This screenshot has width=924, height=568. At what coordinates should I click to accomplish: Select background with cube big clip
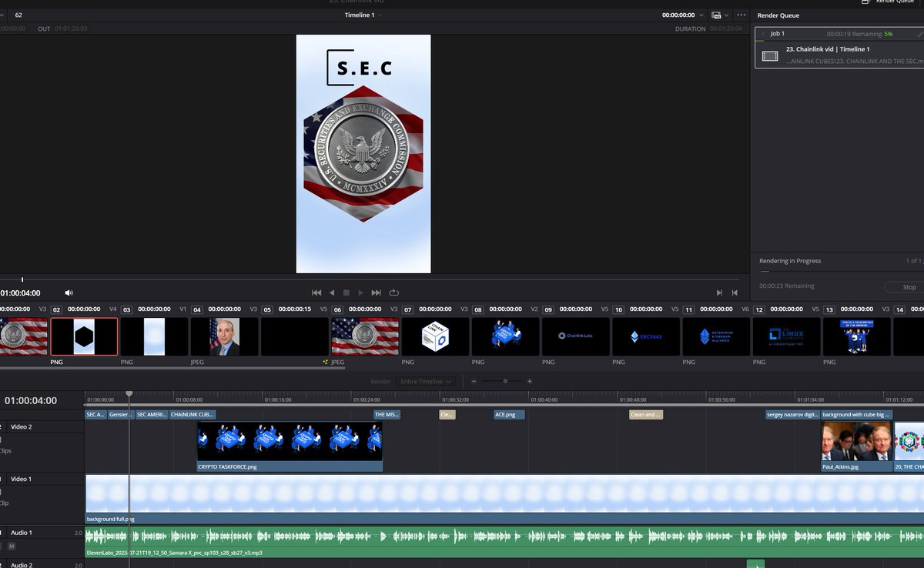click(x=856, y=414)
